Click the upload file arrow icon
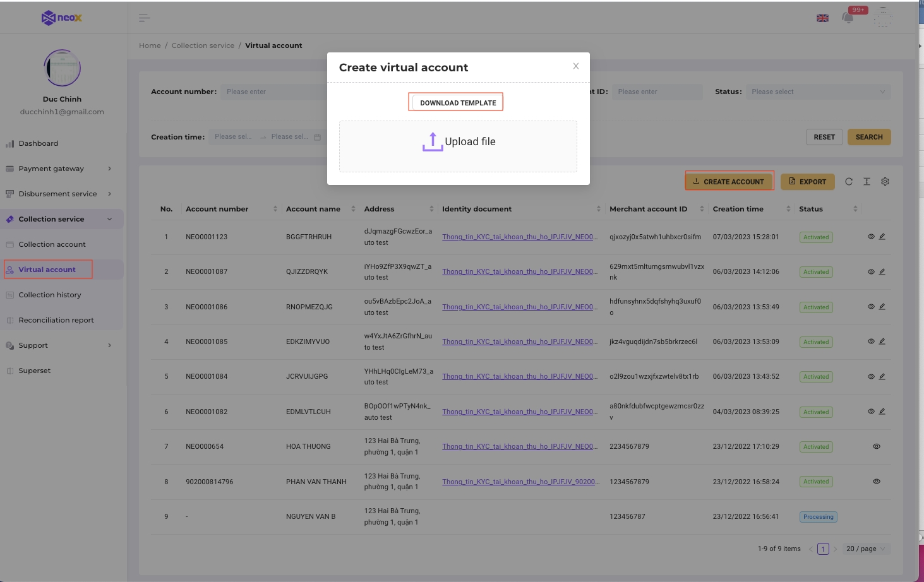The image size is (924, 582). tap(433, 142)
